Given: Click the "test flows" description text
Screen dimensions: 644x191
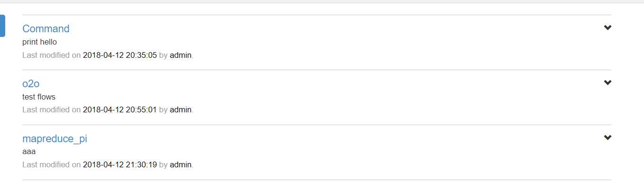Looking at the screenshot, I should 39,97.
